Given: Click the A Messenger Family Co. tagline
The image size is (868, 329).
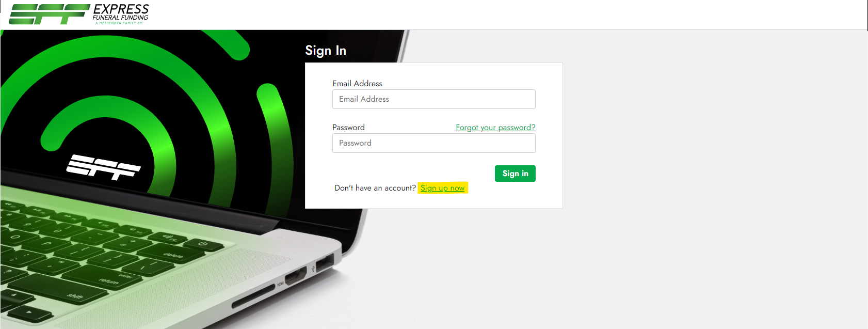Looking at the screenshot, I should (x=119, y=23).
